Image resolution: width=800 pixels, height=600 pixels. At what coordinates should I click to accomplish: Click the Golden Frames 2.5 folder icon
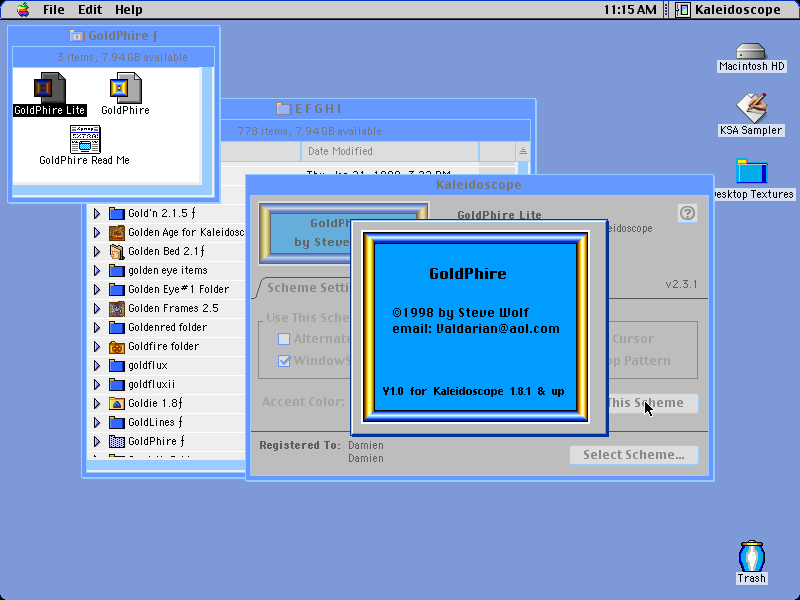coord(117,309)
